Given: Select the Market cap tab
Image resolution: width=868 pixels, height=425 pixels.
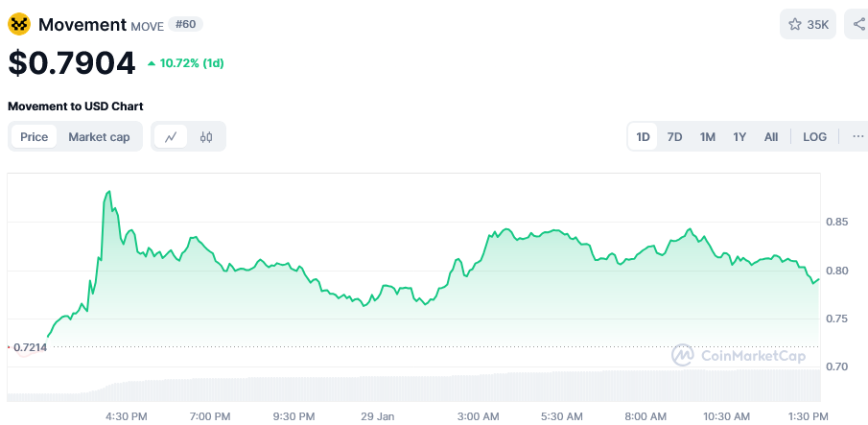Looking at the screenshot, I should [99, 136].
